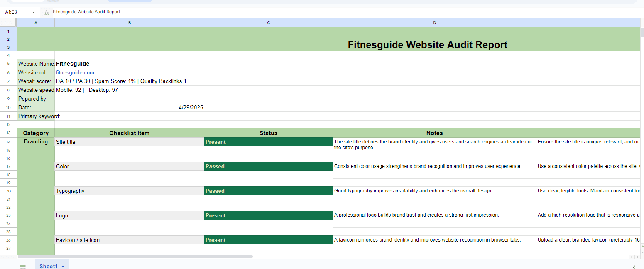Select the 'Favicon / site icon' checklist cell
Viewport: 644px width, 269px height.
(x=129, y=240)
